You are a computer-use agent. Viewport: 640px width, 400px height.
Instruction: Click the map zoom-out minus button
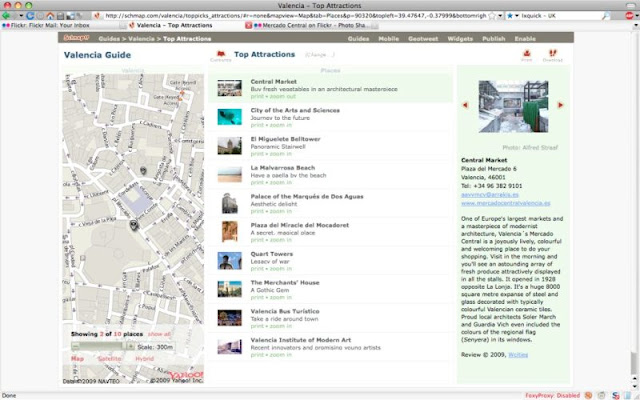point(76,347)
